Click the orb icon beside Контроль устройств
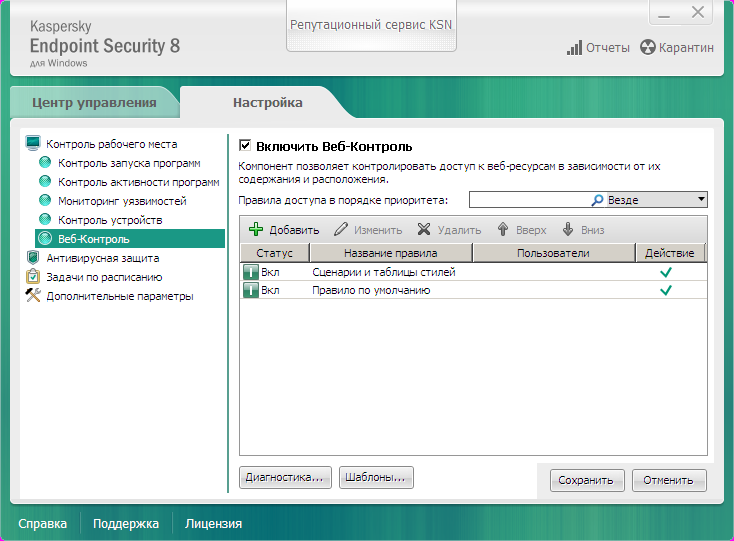 (x=45, y=219)
